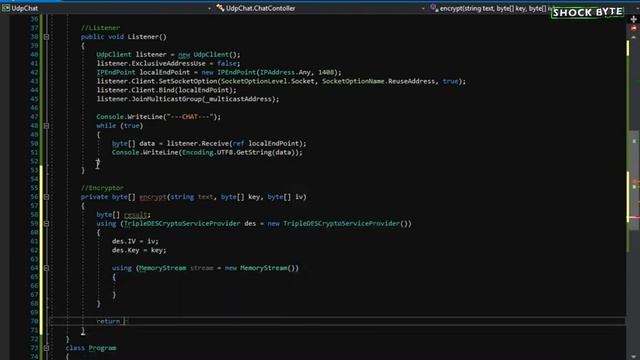The height and width of the screenshot is (360, 640).
Task: Click the iv parameter in encrypt signature
Action: [300, 197]
